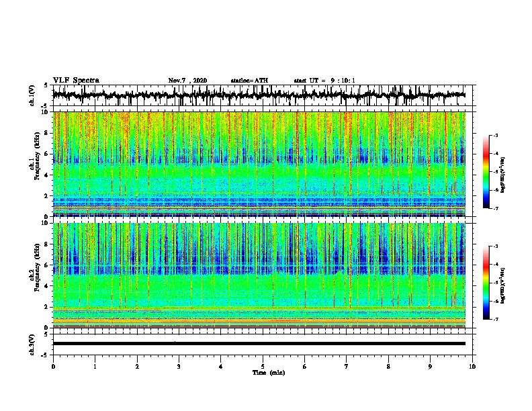Click the time axis tick label '0'
Screen dimensions: 532x411
coord(53,367)
